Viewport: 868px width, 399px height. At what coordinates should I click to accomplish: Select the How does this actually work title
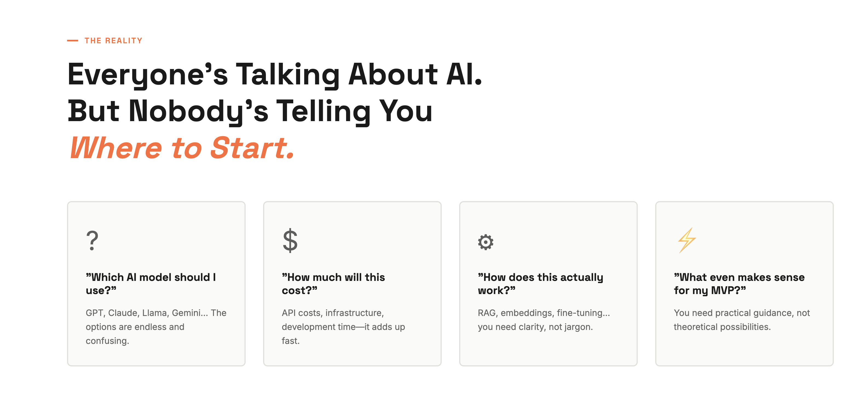coord(540,284)
